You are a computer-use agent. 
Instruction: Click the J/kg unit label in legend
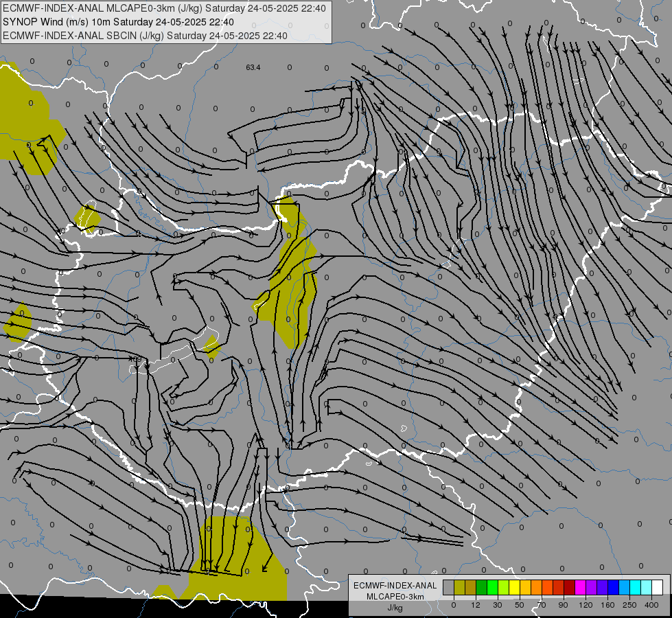pos(395,608)
